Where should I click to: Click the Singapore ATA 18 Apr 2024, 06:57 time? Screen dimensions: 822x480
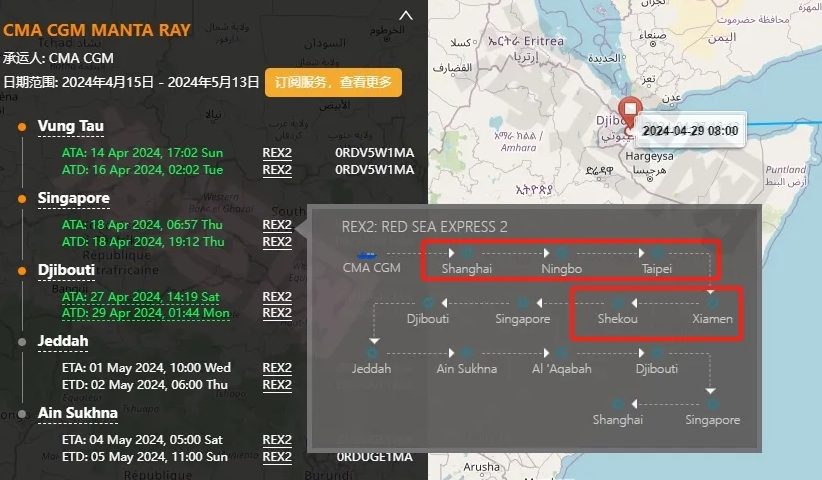point(142,225)
